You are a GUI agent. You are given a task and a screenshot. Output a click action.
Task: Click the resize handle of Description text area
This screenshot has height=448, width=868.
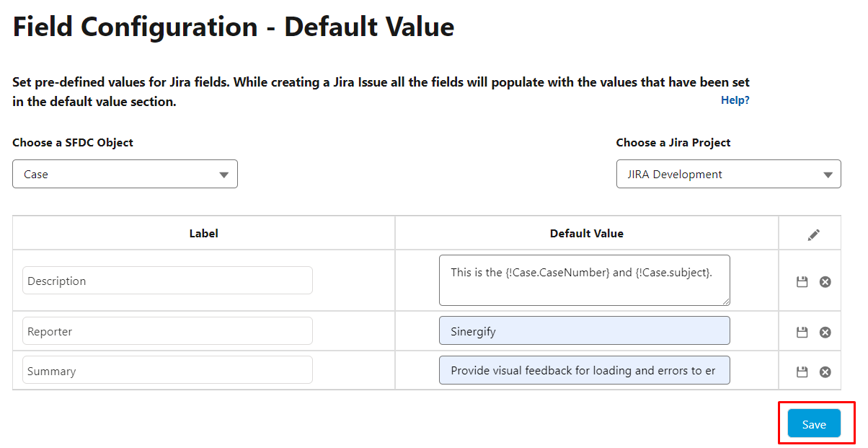pos(725,302)
